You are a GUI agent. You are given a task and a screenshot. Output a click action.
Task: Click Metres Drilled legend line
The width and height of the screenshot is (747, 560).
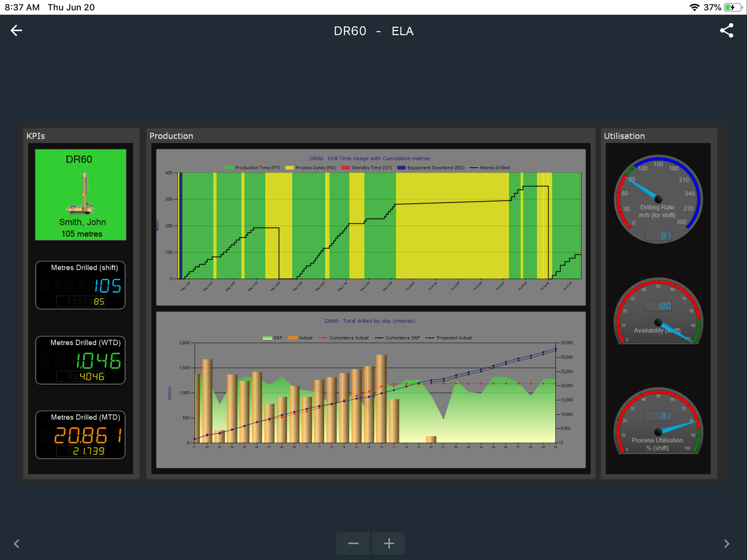click(474, 168)
